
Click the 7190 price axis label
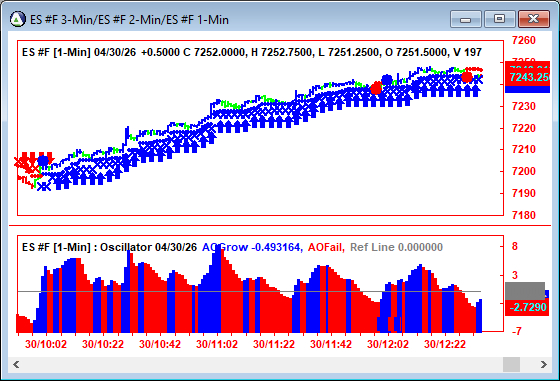(524, 193)
